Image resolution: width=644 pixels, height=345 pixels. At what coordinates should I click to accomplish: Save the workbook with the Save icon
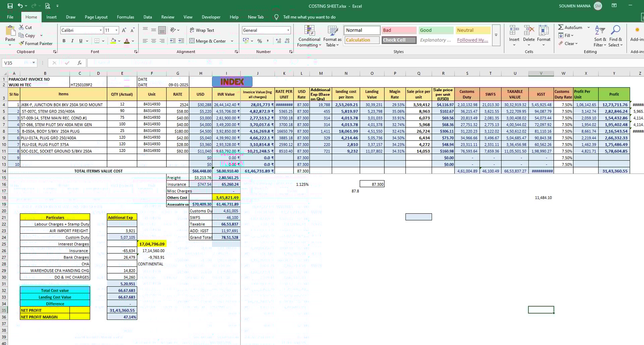coord(10,6)
